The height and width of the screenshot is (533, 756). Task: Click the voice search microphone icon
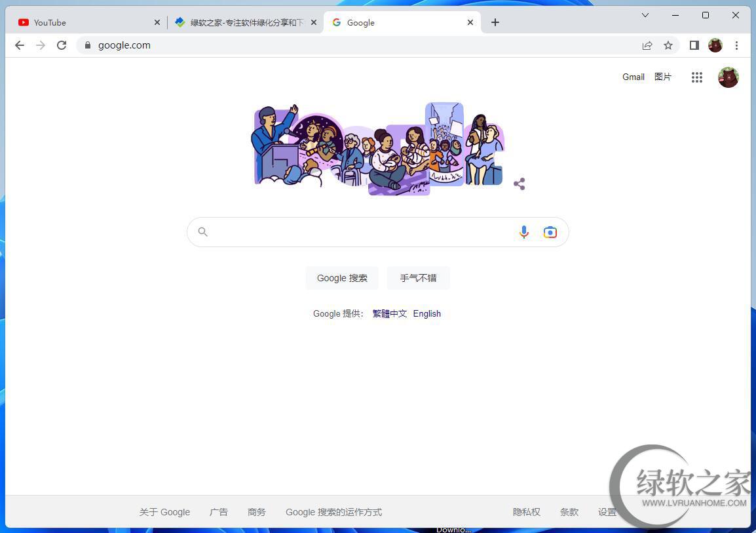click(523, 232)
